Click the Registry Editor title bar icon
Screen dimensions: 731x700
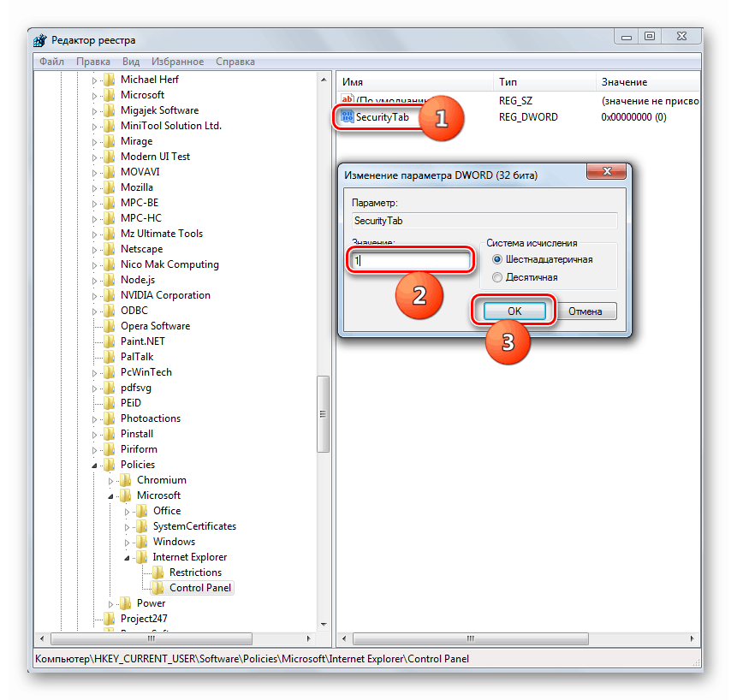click(x=40, y=40)
